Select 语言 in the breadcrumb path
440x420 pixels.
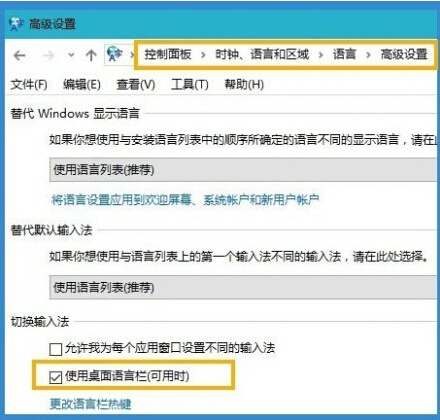(344, 54)
